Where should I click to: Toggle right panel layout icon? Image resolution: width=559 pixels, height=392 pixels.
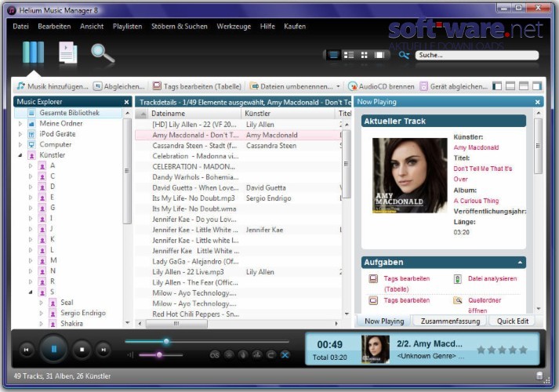click(537, 86)
